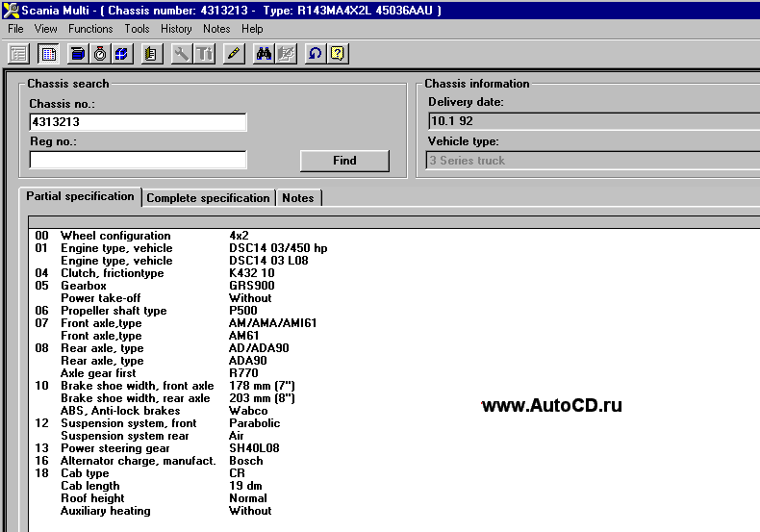760x532 pixels.
Task: Click the ADA90 rear axle value
Action: pos(248,361)
